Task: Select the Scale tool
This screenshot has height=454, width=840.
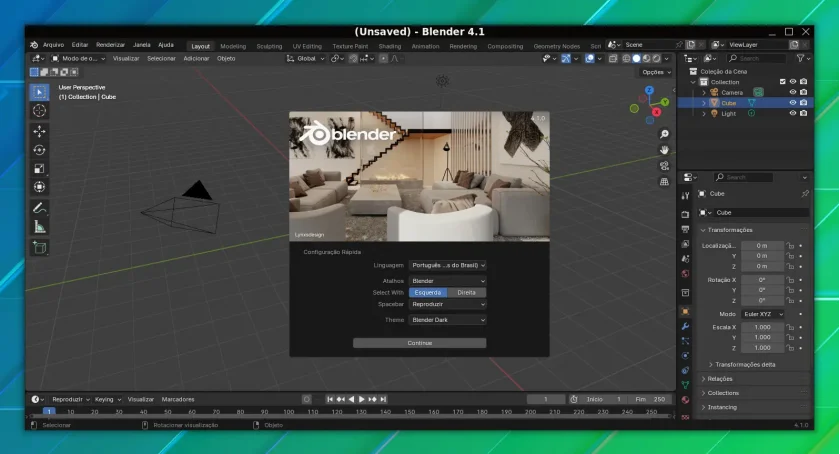Action: 39,169
